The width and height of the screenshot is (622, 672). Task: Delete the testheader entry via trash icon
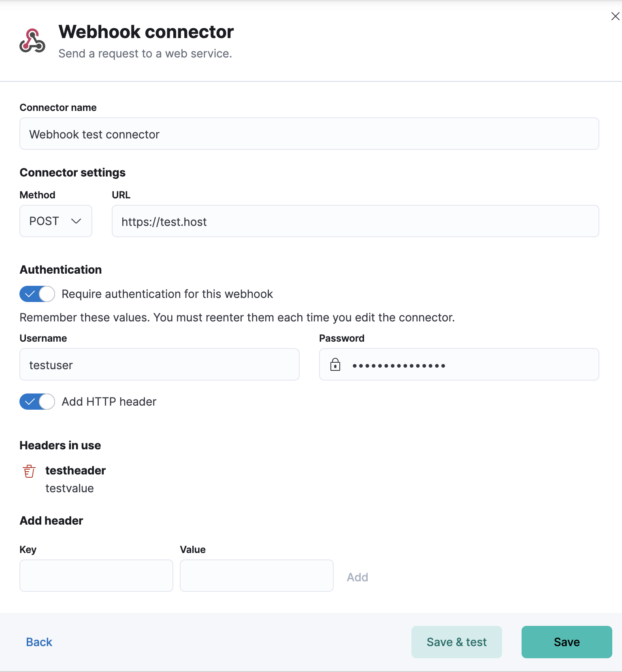click(28, 471)
